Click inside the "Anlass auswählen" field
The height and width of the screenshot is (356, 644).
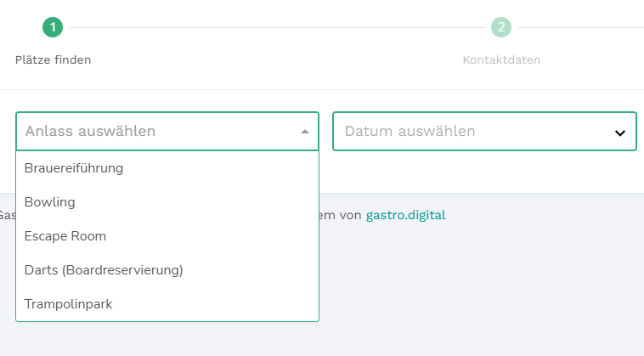click(153, 132)
